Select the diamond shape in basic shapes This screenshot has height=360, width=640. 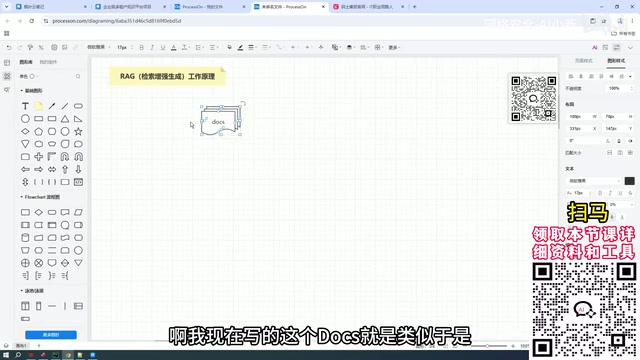point(25,131)
